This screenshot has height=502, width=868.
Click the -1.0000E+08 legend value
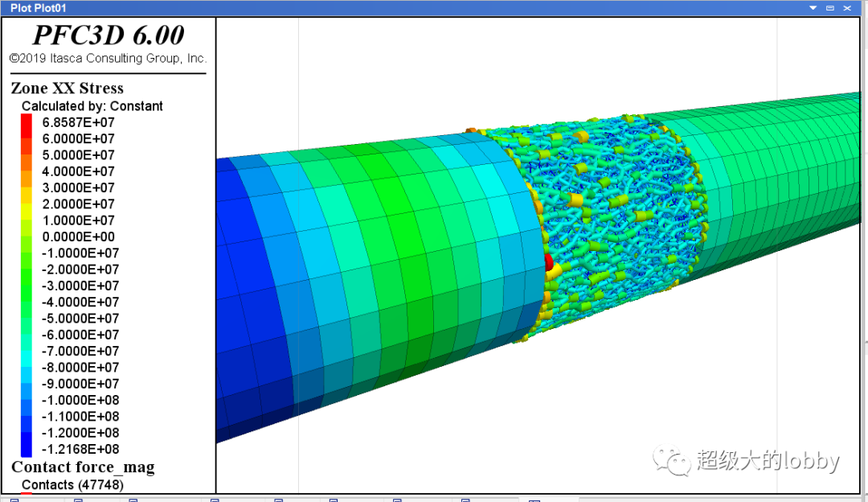tap(80, 400)
